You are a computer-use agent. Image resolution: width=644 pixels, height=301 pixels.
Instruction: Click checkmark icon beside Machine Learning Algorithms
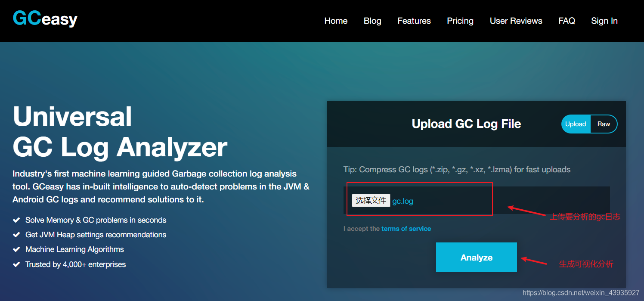pos(16,249)
